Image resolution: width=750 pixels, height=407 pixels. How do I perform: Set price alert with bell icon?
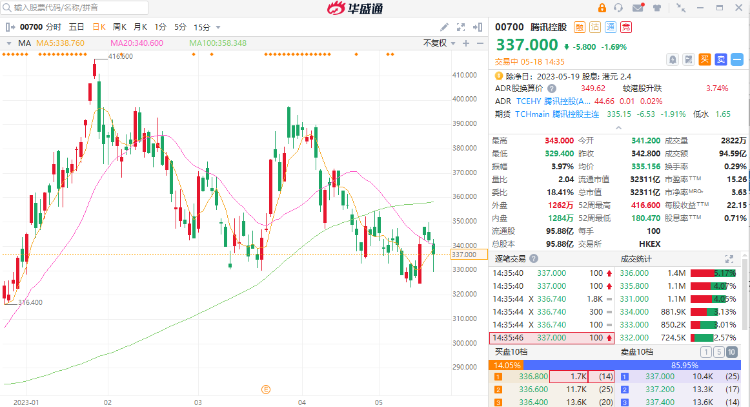click(x=673, y=59)
